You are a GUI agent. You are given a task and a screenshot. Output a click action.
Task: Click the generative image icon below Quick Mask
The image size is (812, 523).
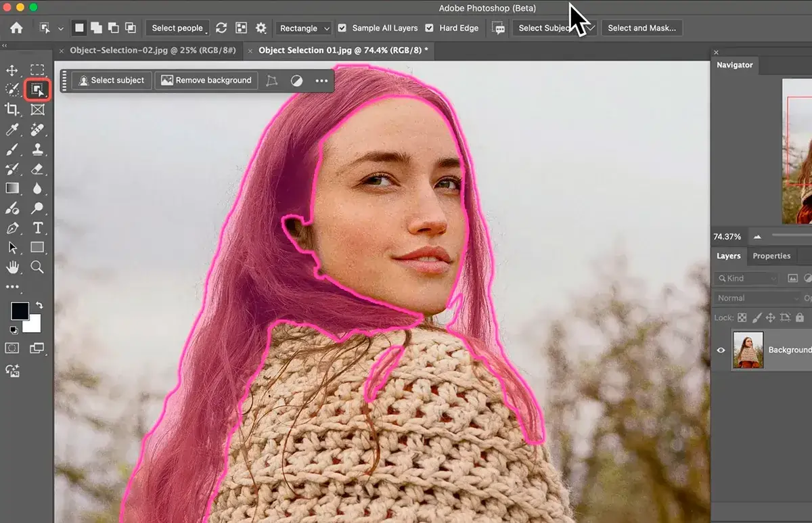click(x=12, y=370)
